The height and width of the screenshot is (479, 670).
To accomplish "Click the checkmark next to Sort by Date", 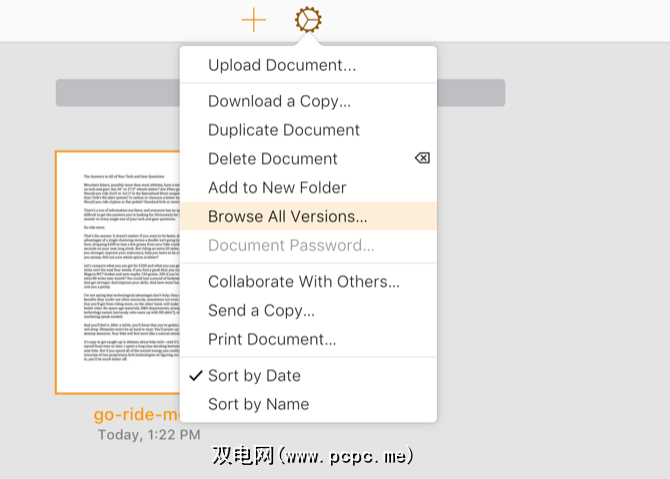I will pos(195,375).
